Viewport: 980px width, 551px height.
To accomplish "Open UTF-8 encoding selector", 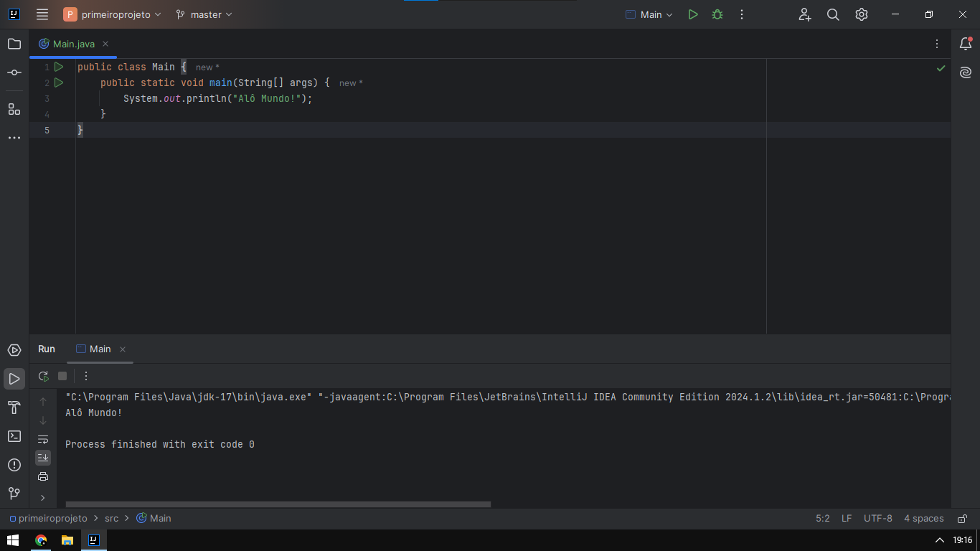I will 878,519.
